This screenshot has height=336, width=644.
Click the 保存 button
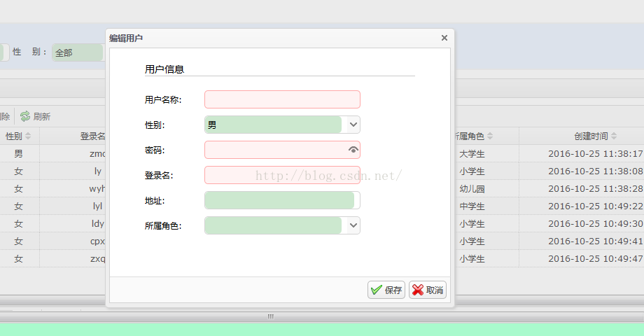tap(386, 290)
